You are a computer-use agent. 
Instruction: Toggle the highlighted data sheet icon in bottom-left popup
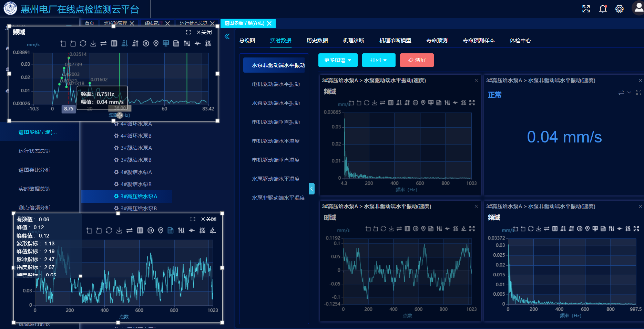(x=171, y=231)
